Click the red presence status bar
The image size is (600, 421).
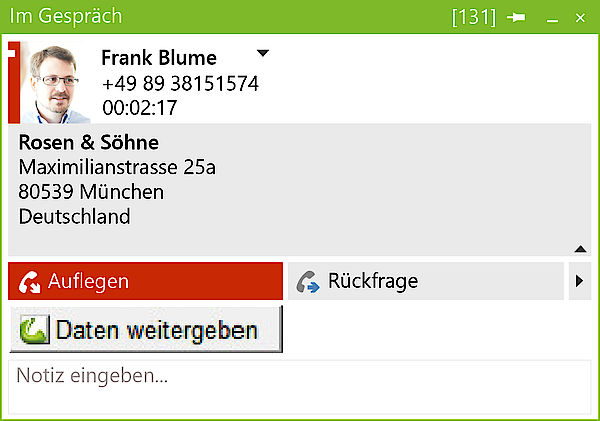tap(14, 83)
